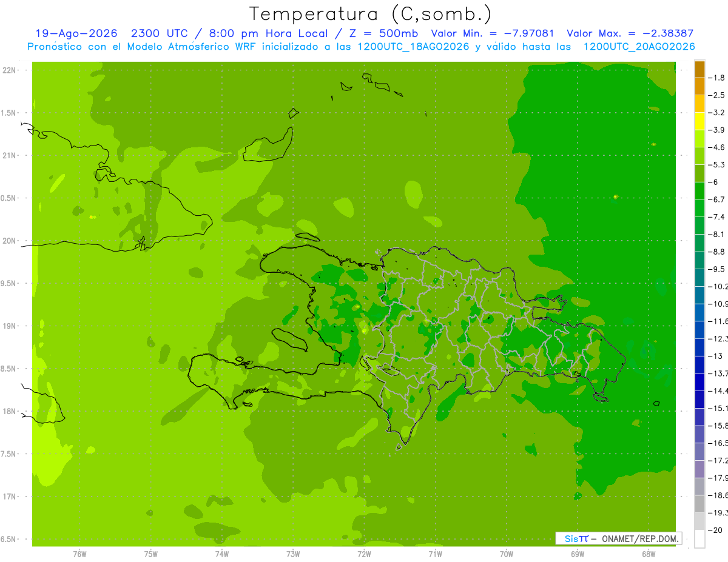This screenshot has width=728, height=562.
Task: Click the "-13" colorbar label
Action: (716, 356)
